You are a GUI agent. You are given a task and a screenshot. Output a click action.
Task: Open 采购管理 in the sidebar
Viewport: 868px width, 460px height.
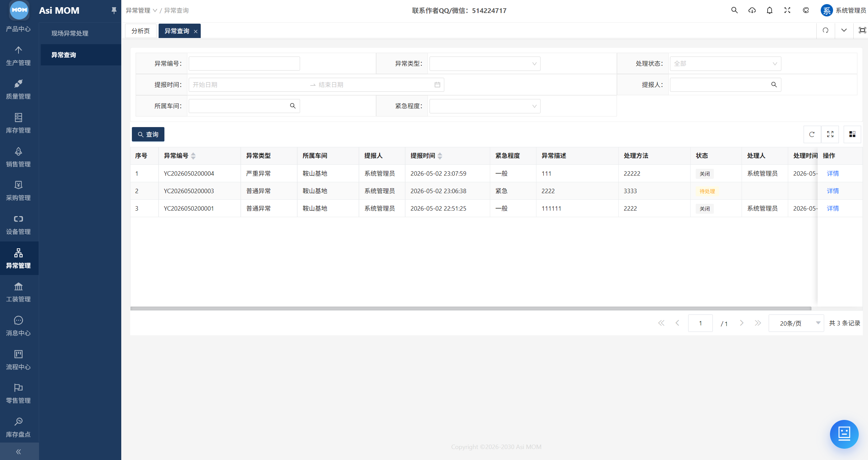click(x=18, y=191)
